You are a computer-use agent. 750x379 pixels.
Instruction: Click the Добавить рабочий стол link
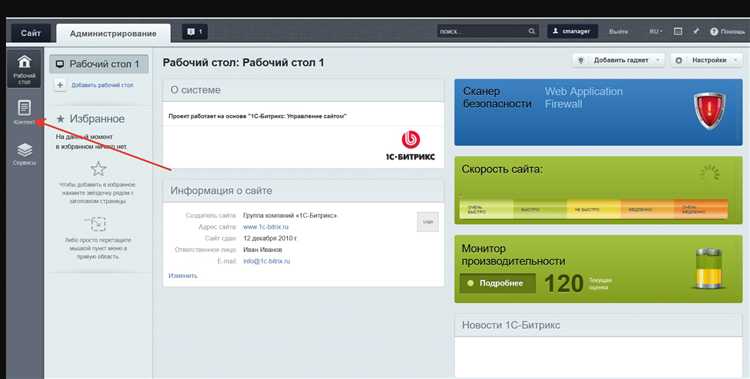point(102,85)
